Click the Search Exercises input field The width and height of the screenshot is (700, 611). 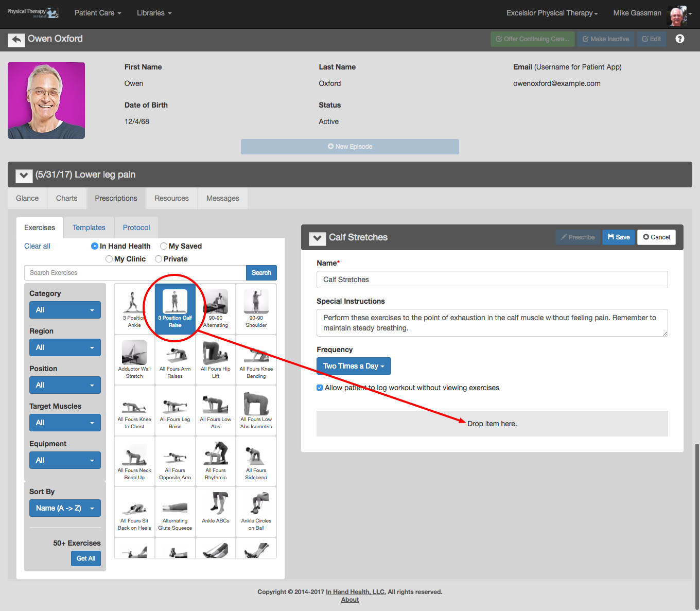point(135,273)
